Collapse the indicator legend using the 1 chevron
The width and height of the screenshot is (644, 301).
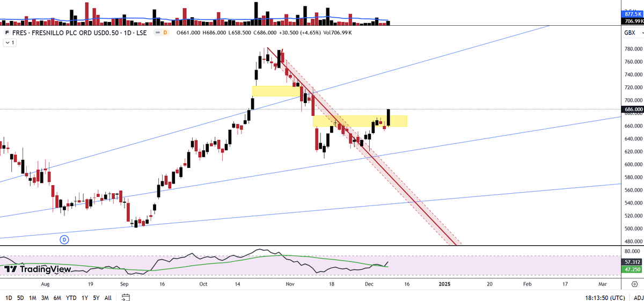tap(10, 42)
